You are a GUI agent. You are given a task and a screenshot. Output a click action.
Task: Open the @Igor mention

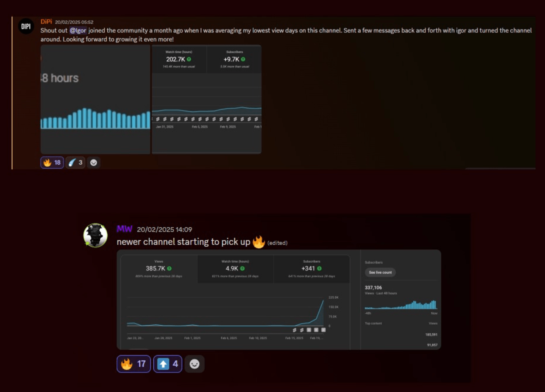pos(78,31)
